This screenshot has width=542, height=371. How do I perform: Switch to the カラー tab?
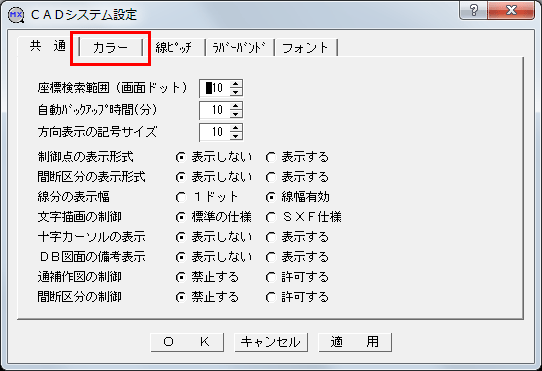tap(111, 48)
